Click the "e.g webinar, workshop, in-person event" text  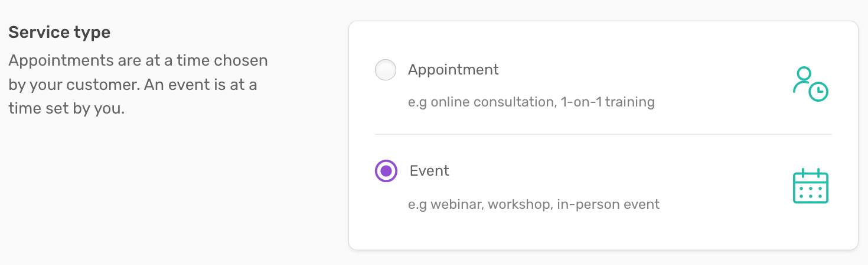534,205
